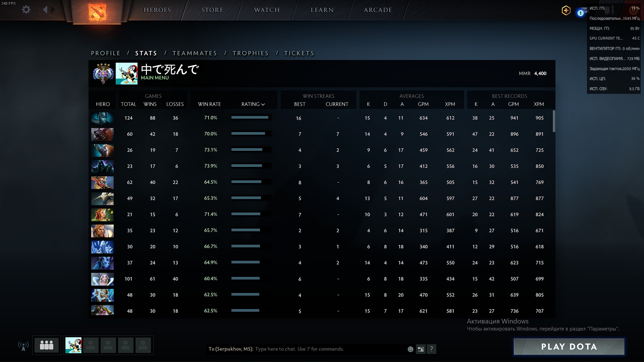Viewport: 644px width, 362px height.
Task: Click the MMR value 4,400
Action: click(x=540, y=73)
